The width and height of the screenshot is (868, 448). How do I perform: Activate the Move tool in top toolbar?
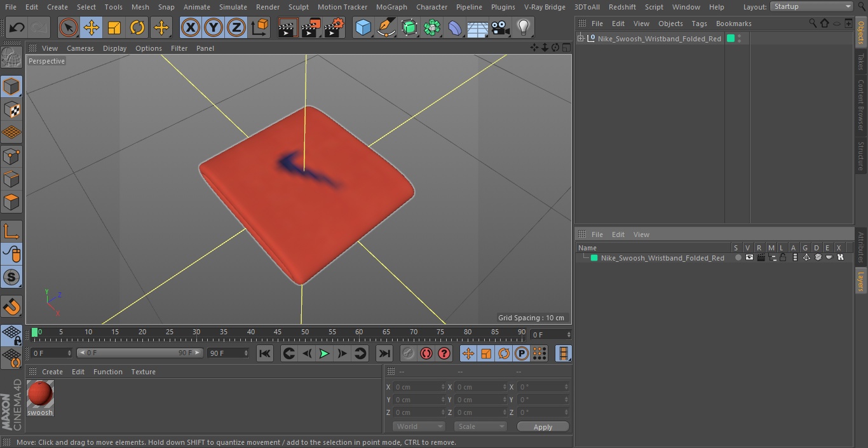tap(92, 28)
